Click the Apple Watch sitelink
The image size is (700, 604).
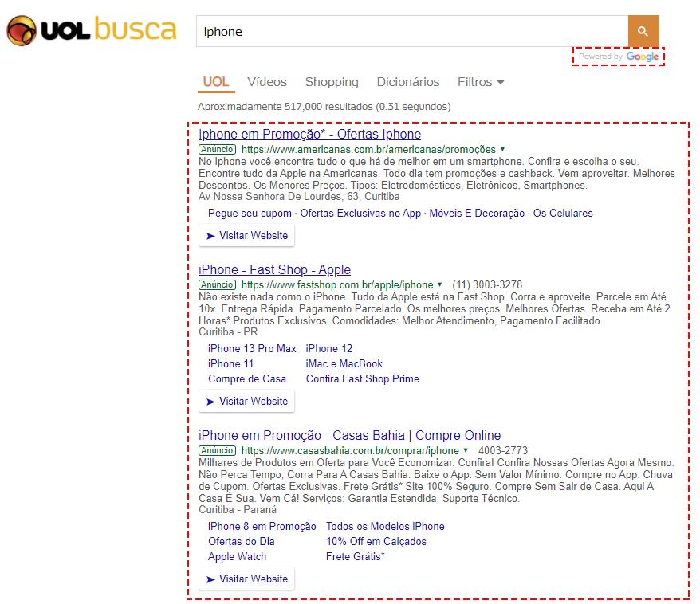tap(237, 557)
